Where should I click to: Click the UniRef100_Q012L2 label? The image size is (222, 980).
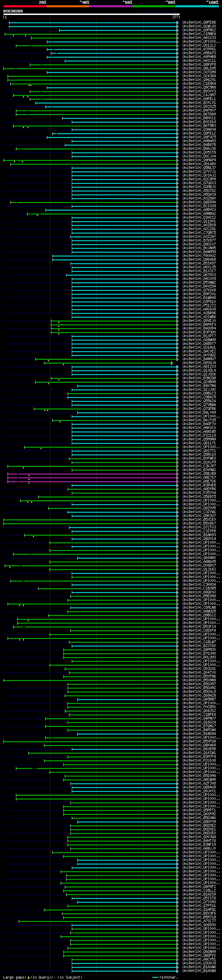click(x=199, y=45)
